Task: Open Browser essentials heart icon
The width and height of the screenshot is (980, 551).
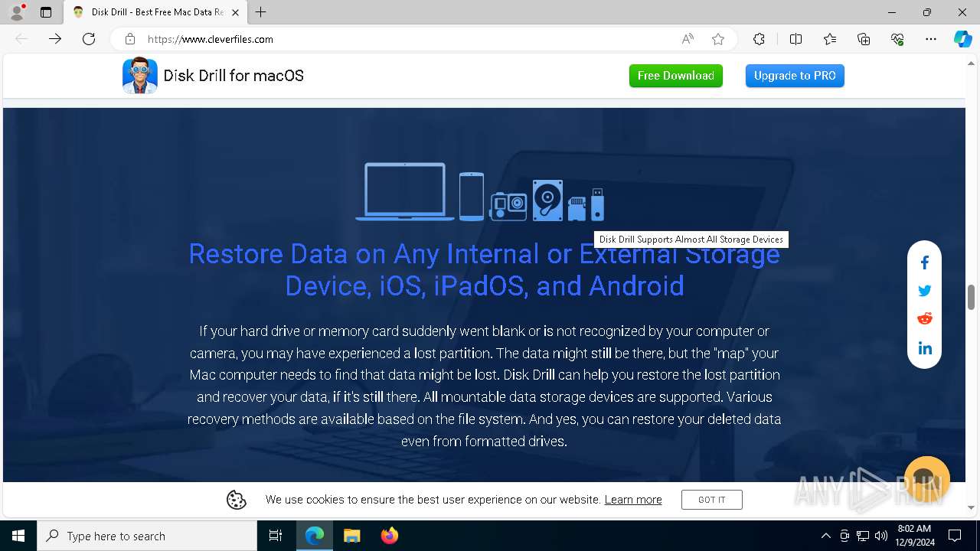Action: pos(897,39)
